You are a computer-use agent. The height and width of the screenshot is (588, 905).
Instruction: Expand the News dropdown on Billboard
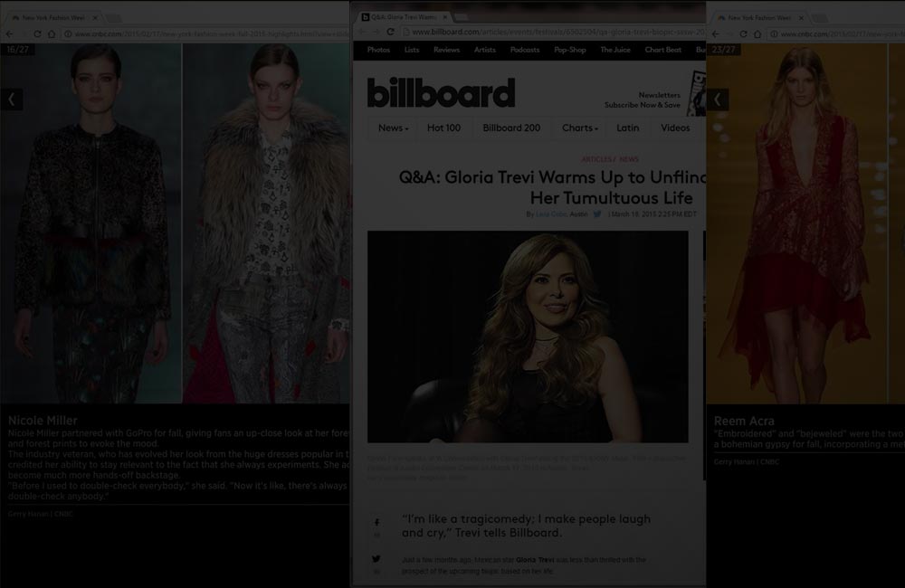pos(393,128)
